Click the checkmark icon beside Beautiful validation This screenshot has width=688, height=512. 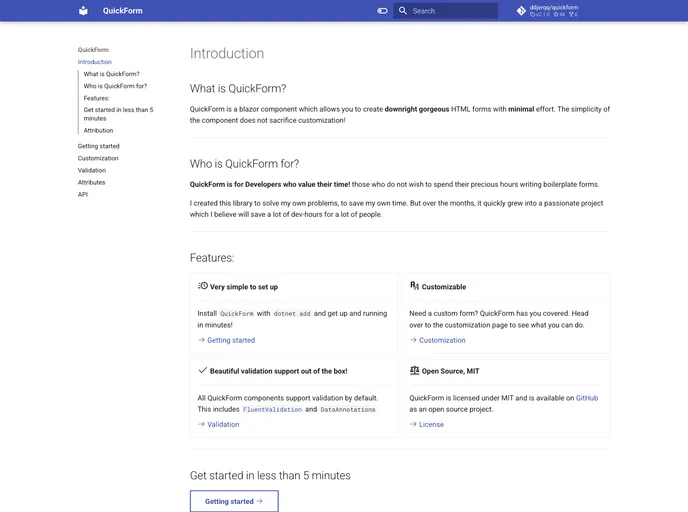point(203,370)
